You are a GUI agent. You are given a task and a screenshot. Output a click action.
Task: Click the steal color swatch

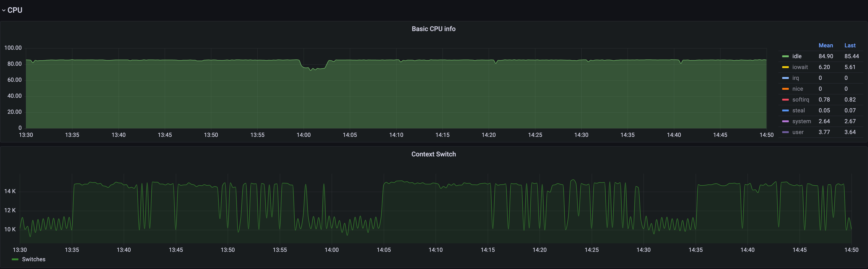point(785,110)
